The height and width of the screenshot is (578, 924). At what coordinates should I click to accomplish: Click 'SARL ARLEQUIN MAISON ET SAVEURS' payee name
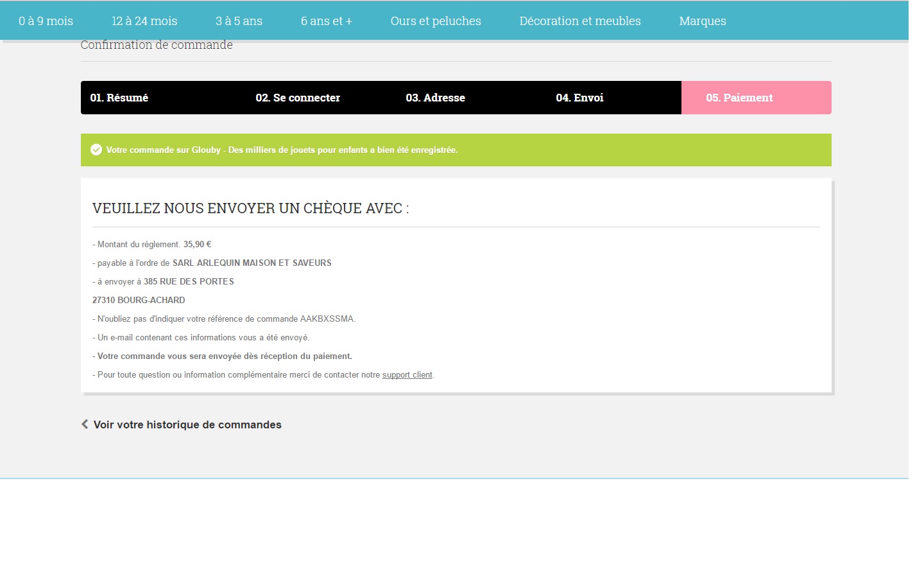[252, 263]
